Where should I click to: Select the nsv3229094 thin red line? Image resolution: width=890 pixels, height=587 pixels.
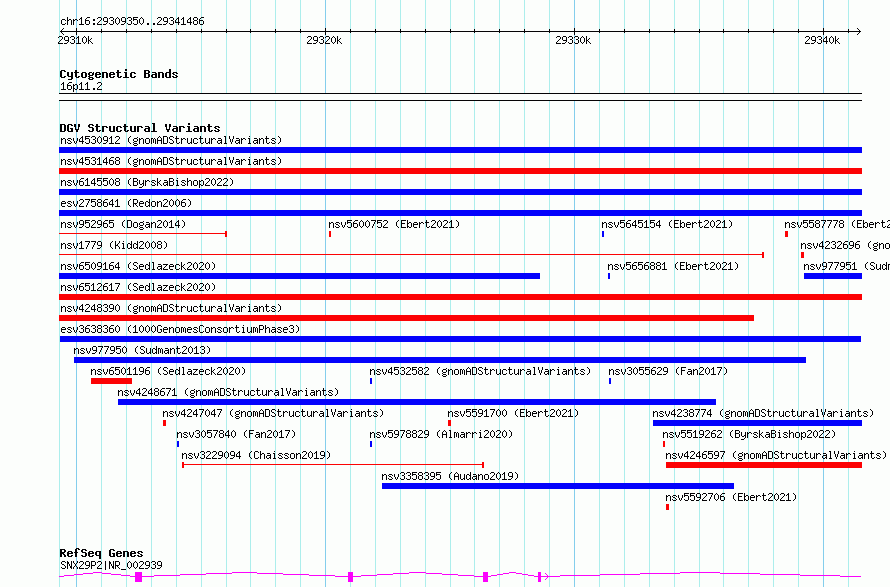click(x=333, y=465)
